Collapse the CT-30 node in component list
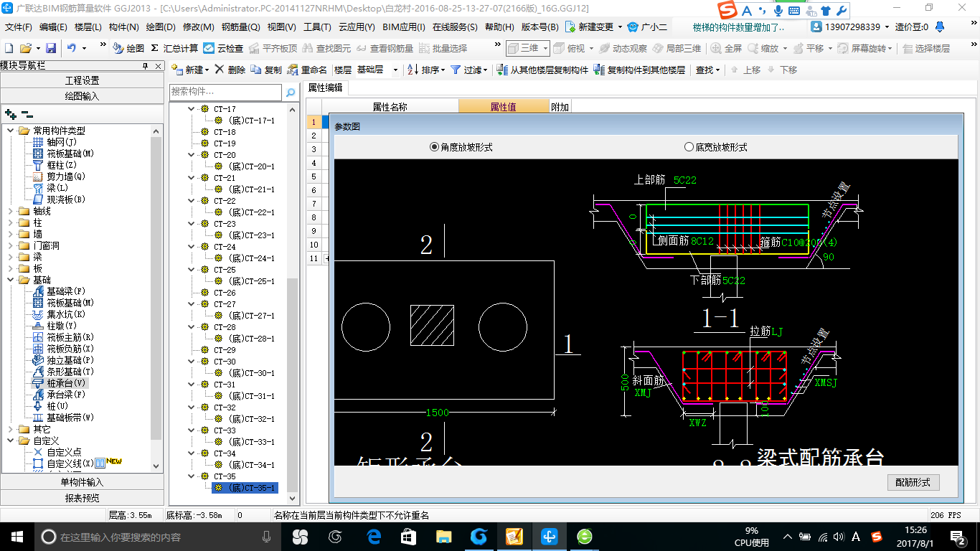980x551 pixels. [191, 362]
